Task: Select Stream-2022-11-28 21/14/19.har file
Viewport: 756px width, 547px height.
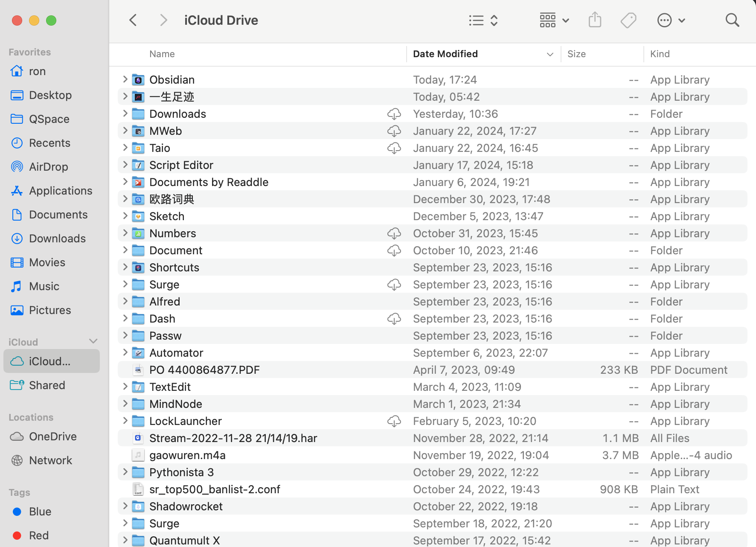Action: (433, 438)
